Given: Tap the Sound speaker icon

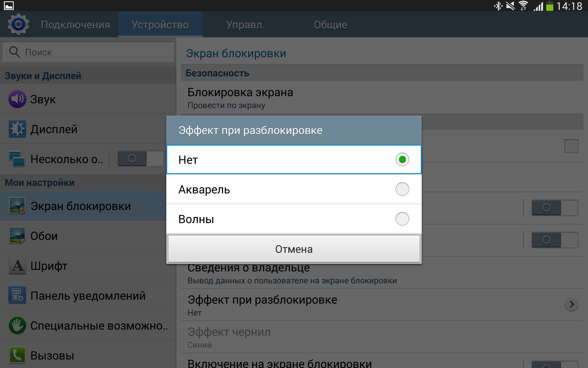Looking at the screenshot, I should pos(17,99).
